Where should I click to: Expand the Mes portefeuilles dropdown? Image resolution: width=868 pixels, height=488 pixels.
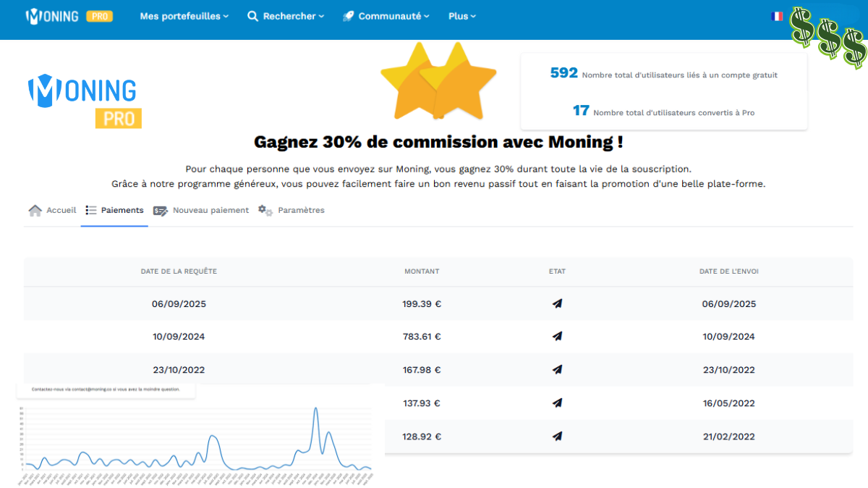click(x=184, y=16)
